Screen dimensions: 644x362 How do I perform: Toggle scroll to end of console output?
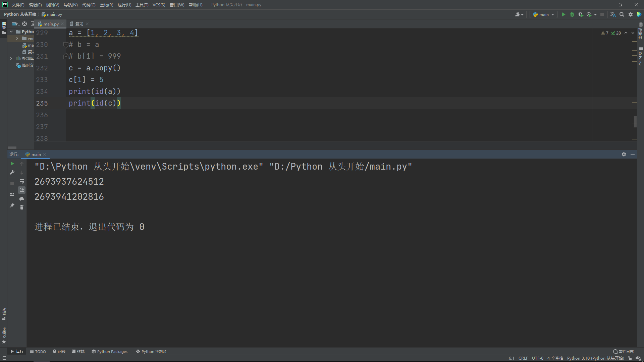[22, 190]
